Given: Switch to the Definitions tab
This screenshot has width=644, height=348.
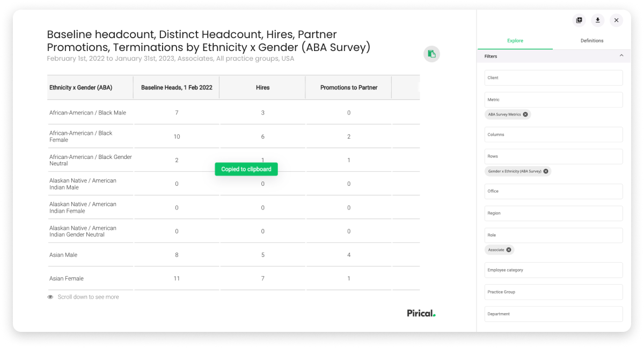Looking at the screenshot, I should [x=592, y=40].
